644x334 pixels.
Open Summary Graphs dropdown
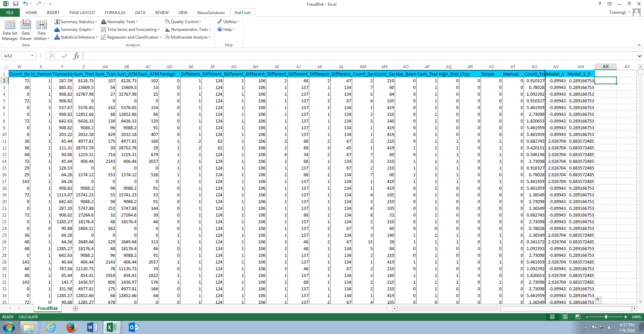74,30
